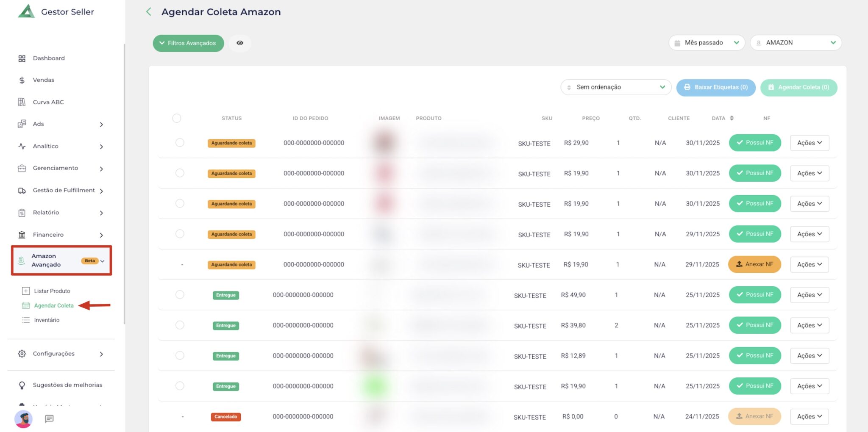Click the Vendas dollar sign icon
Screen dimensions: 868x432
[22, 80]
